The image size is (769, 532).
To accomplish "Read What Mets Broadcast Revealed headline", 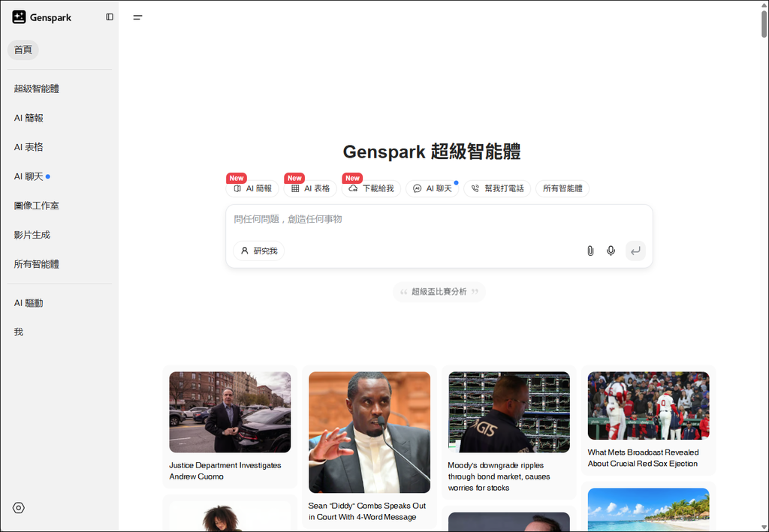I will [x=643, y=458].
